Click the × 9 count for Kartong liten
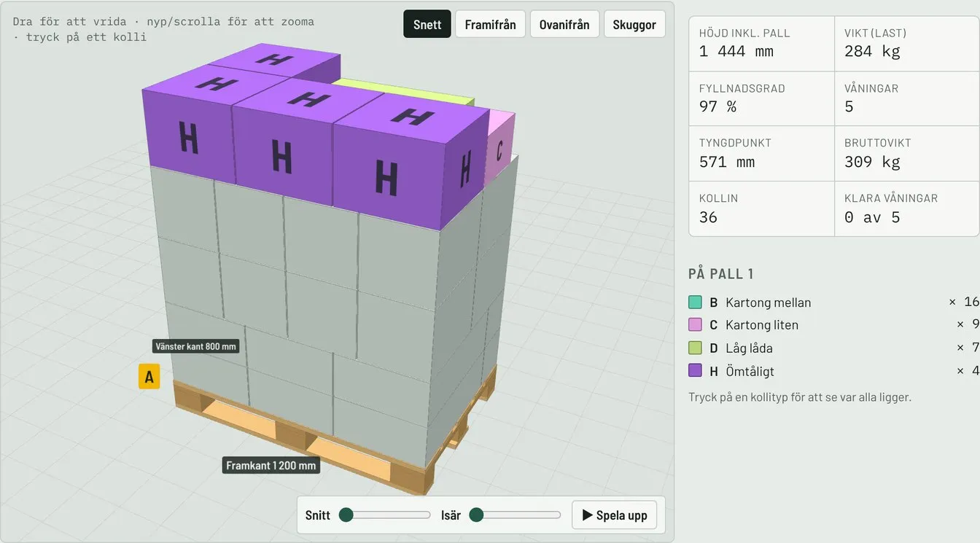This screenshot has width=980, height=543. point(968,325)
